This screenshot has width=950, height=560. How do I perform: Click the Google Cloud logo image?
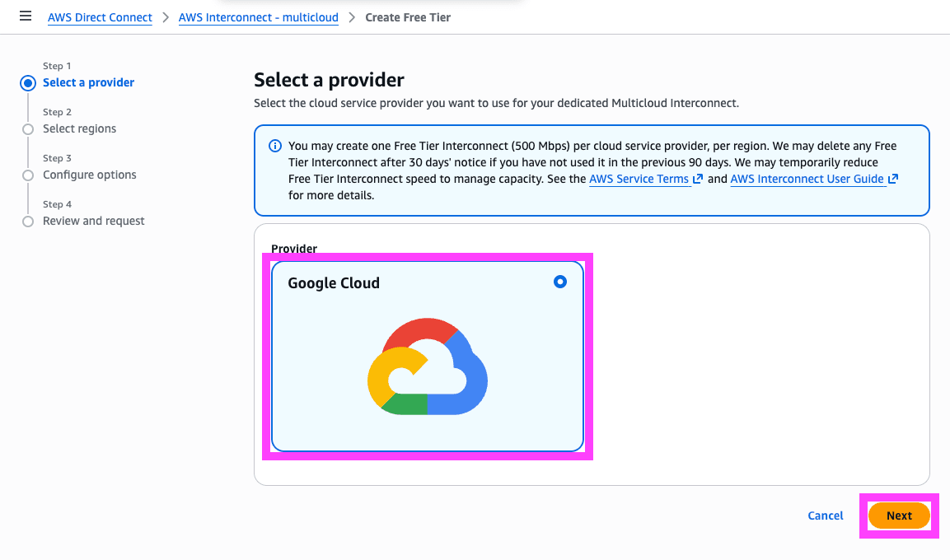[x=428, y=366]
